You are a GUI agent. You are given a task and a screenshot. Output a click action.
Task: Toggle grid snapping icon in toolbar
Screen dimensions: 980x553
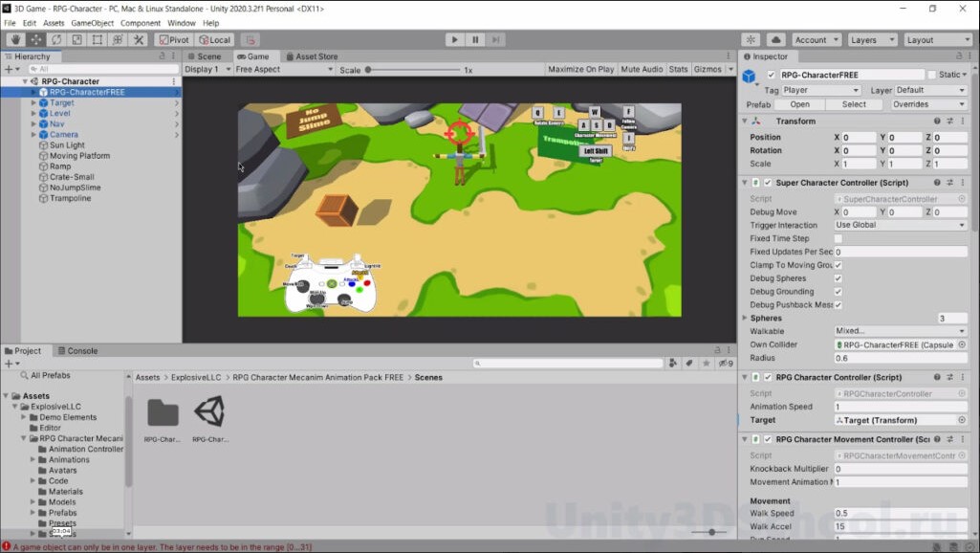pyautogui.click(x=250, y=39)
